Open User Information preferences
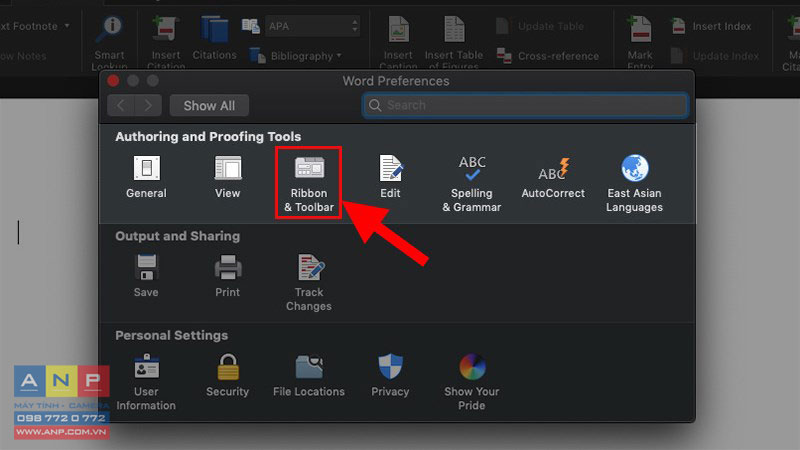Image resolution: width=800 pixels, height=450 pixels. coord(146,382)
